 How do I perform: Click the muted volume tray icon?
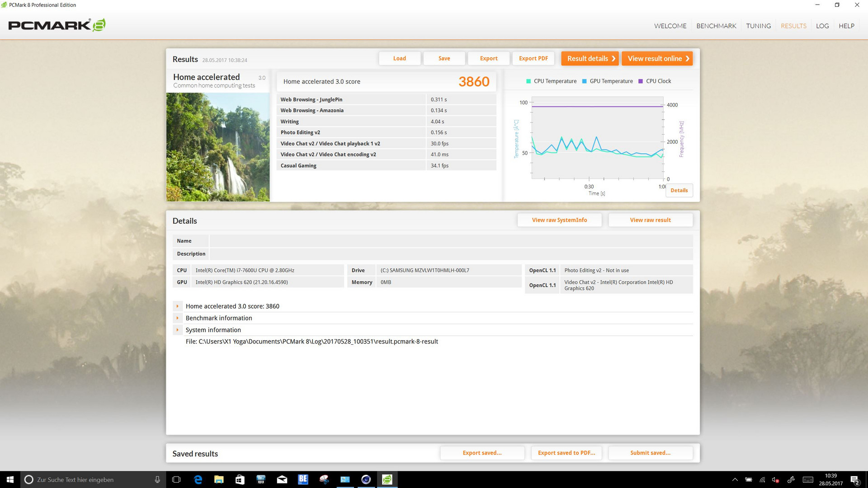click(776, 479)
